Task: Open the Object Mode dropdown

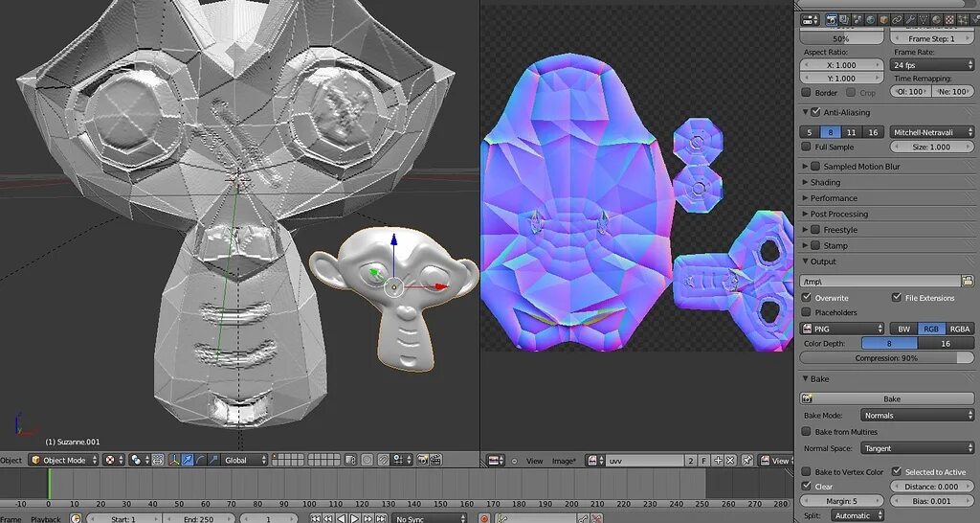Action: (x=64, y=460)
